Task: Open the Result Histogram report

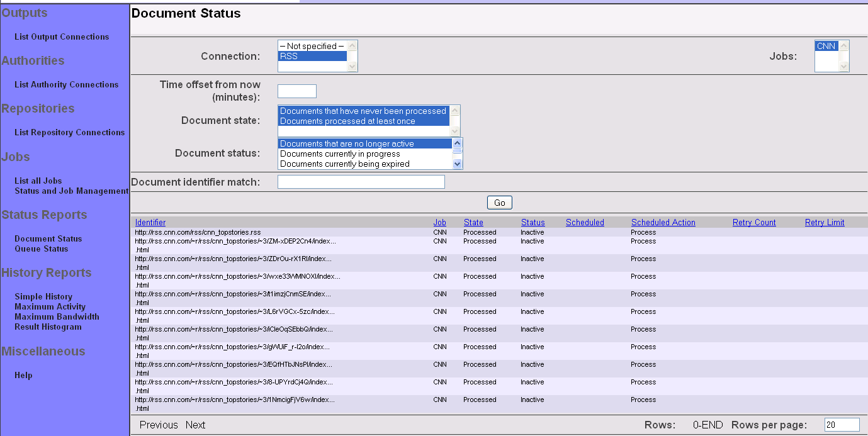Action: (48, 327)
